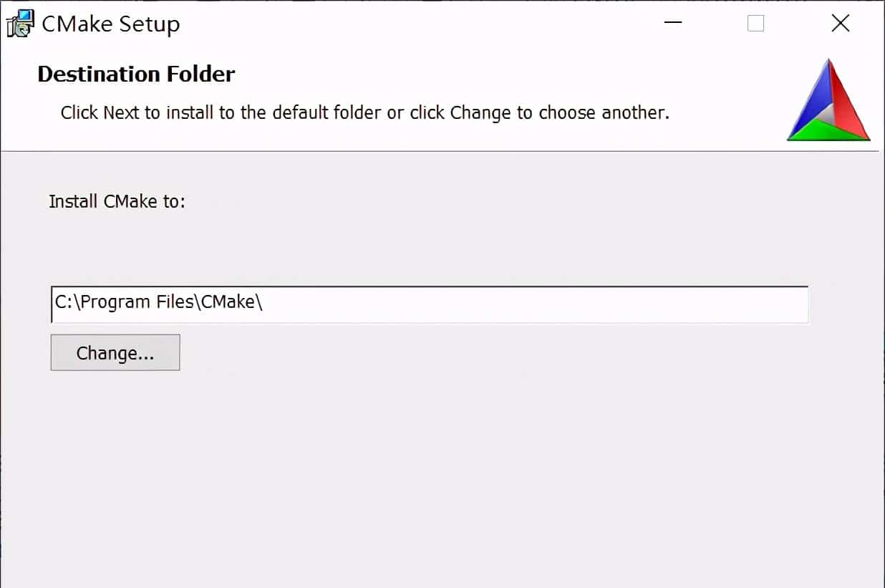The image size is (885, 588).
Task: Click the red face of CMake logo
Action: pyautogui.click(x=847, y=100)
